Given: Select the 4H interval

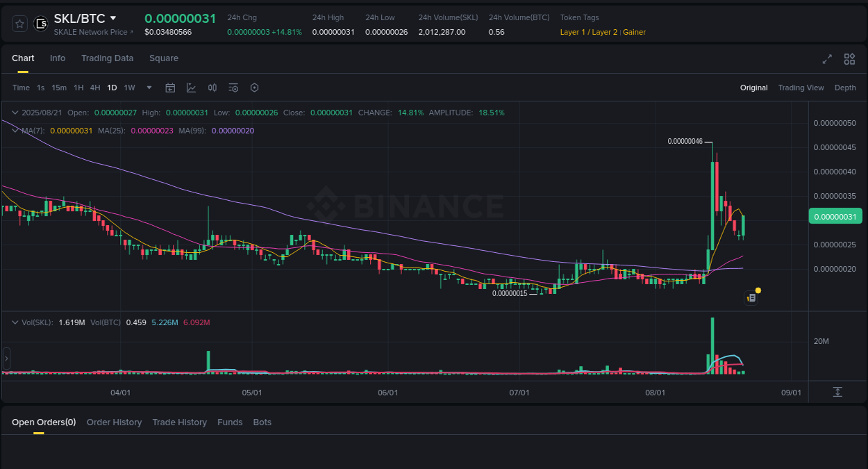Looking at the screenshot, I should pos(95,88).
